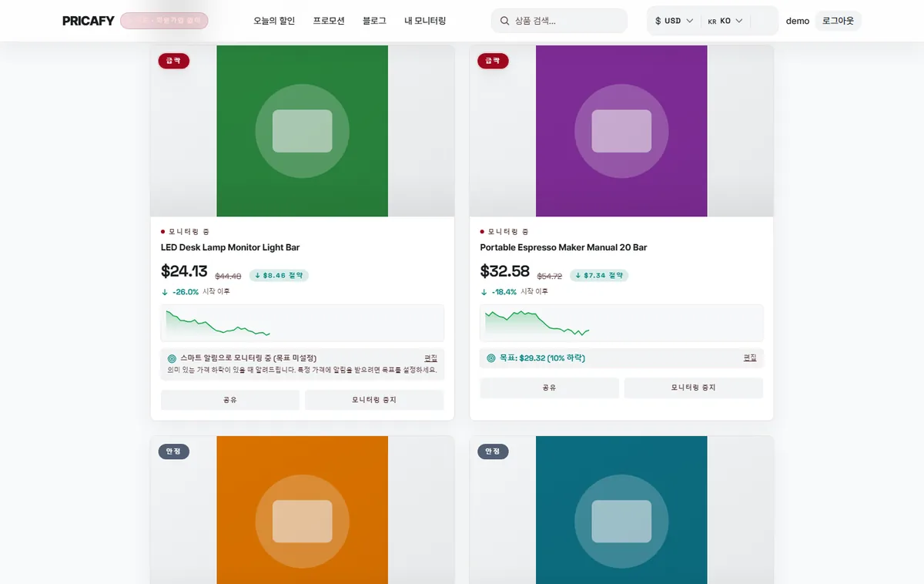Click the struck-through $54.72 original price
The height and width of the screenshot is (584, 924).
(550, 276)
